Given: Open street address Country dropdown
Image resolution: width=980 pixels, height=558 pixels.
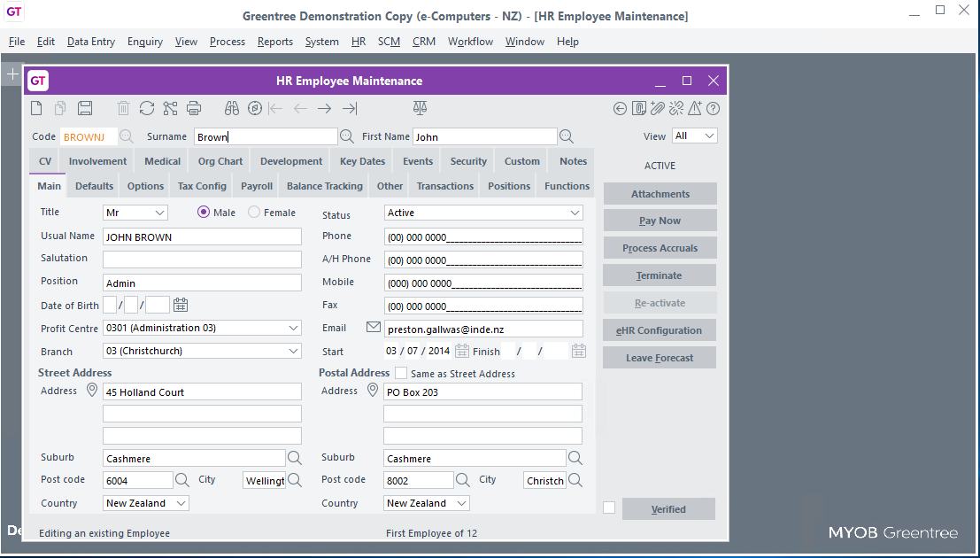Looking at the screenshot, I should point(181,503).
